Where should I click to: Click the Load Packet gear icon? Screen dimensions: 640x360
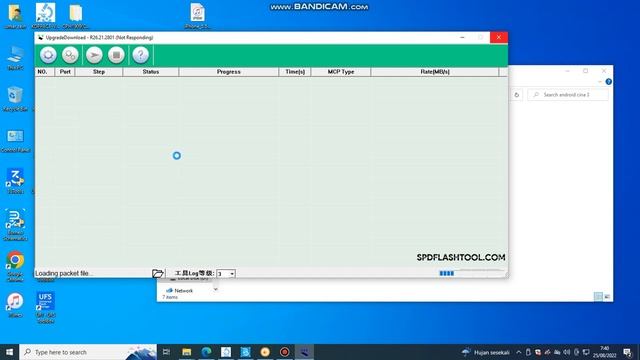point(48,55)
